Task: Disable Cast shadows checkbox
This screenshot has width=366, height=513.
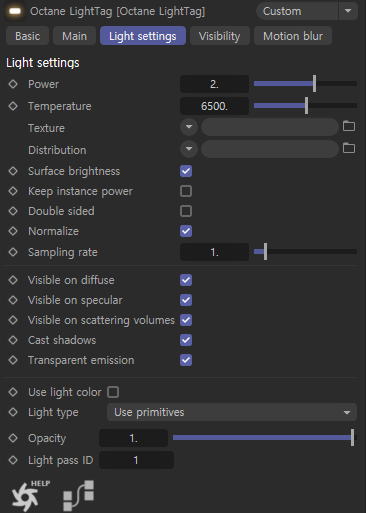Action: coord(186,340)
